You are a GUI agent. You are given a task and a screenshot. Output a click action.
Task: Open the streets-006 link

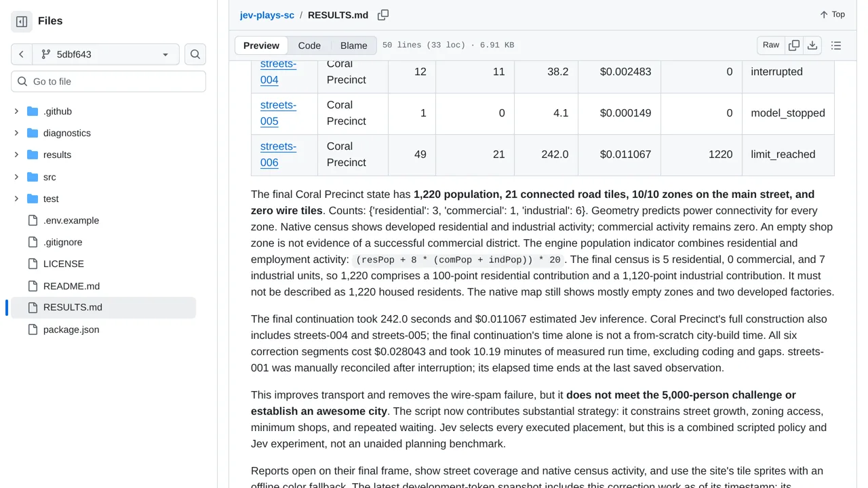pyautogui.click(x=278, y=155)
